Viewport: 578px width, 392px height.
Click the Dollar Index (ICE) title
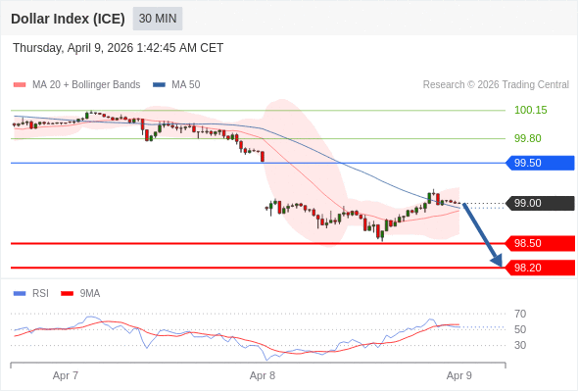(68, 19)
